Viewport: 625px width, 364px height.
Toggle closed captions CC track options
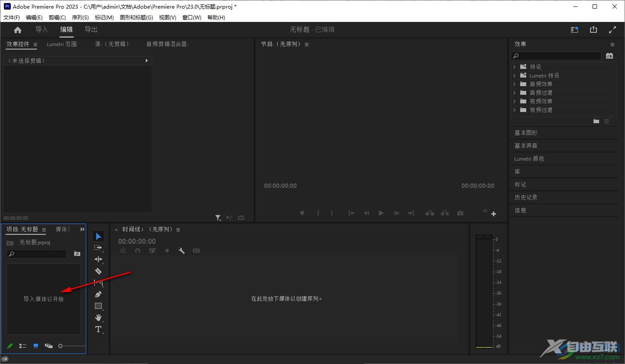196,251
